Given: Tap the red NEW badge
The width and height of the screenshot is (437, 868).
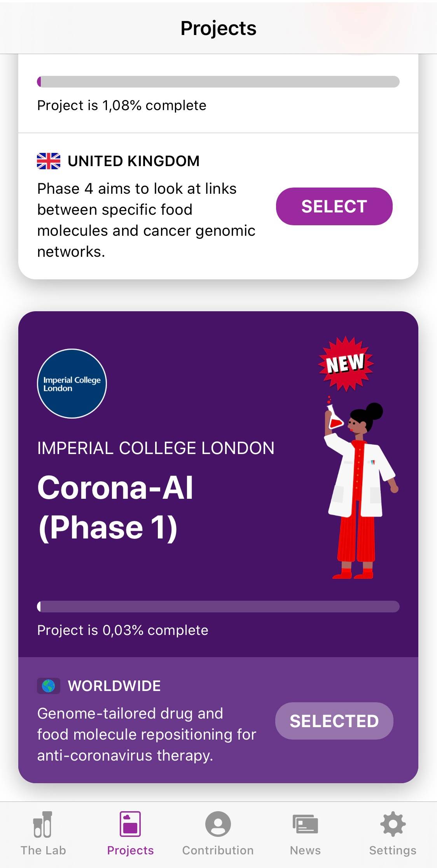Looking at the screenshot, I should coord(346,363).
